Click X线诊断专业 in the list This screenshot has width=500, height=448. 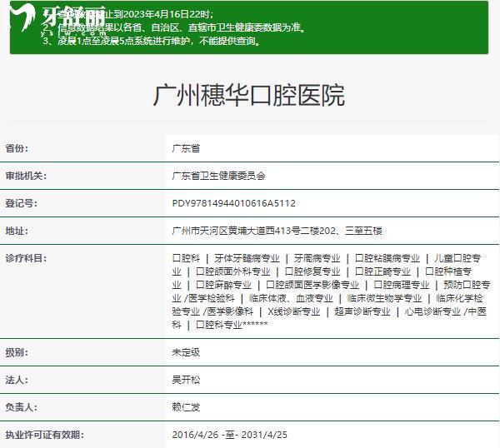[293, 311]
